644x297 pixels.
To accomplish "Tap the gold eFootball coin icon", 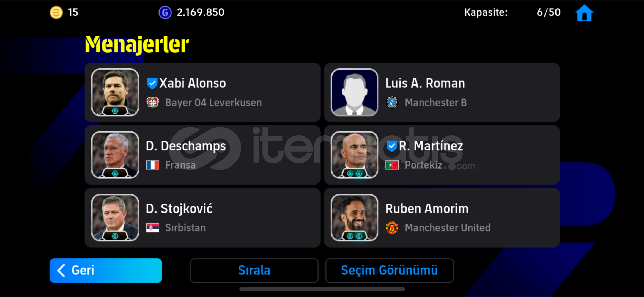I will [56, 12].
